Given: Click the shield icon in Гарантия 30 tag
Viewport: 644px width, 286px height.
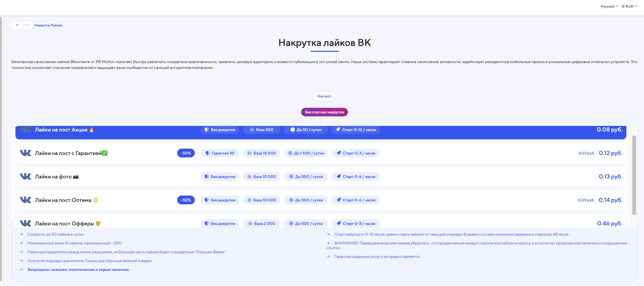Looking at the screenshot, I should point(207,153).
